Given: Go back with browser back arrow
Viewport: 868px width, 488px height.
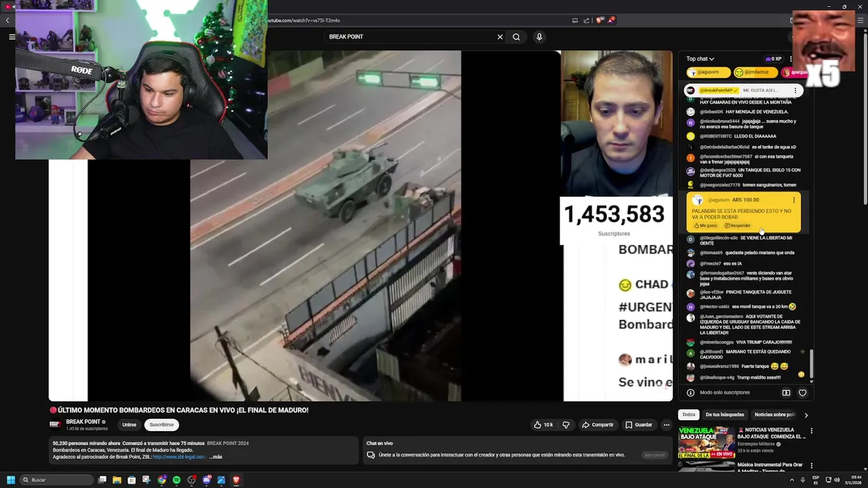Looking at the screenshot, I should click(7, 20).
